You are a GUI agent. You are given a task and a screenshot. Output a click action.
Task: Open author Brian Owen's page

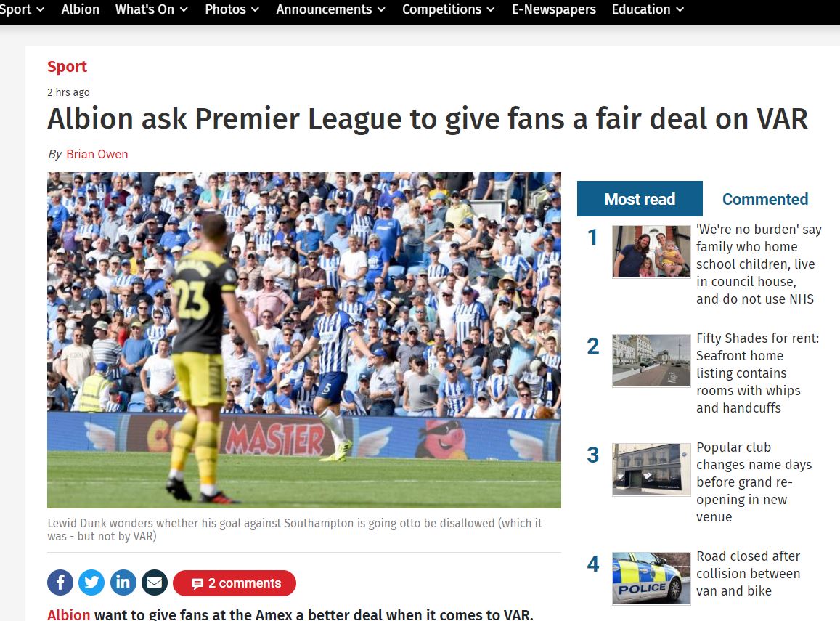[97, 154]
